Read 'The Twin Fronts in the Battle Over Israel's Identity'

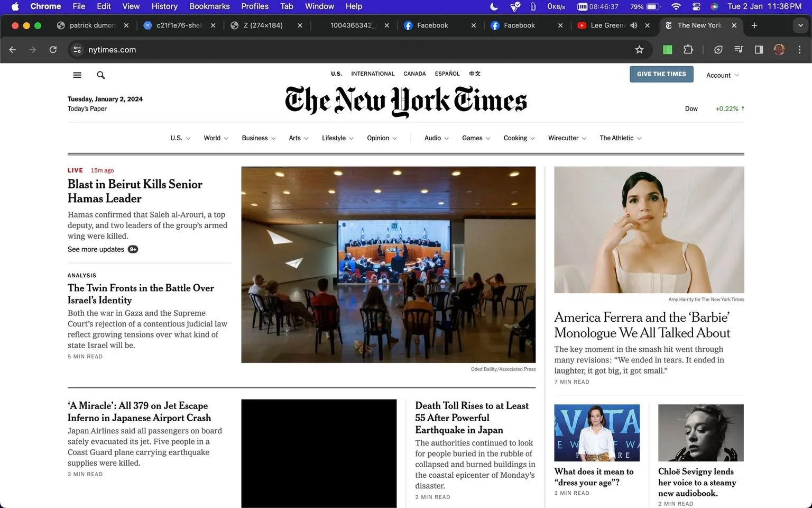(141, 294)
